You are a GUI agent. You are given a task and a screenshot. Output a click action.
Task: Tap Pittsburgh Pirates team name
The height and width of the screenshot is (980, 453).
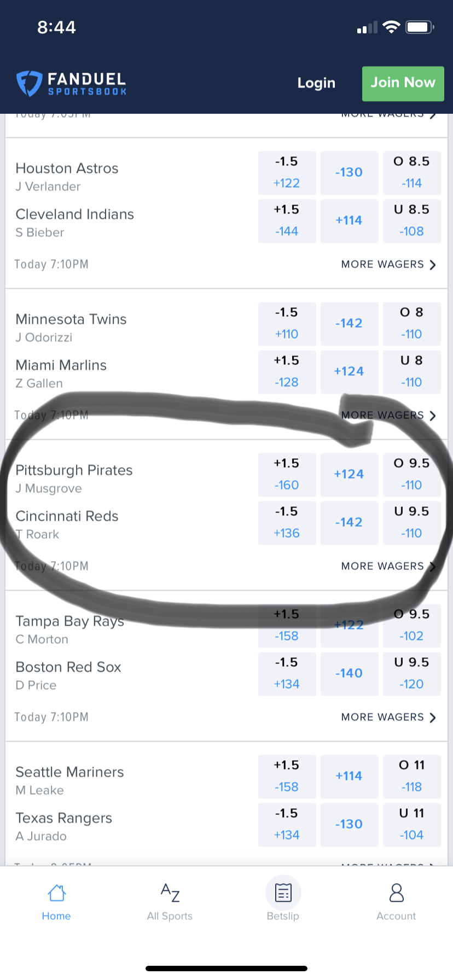[74, 470]
